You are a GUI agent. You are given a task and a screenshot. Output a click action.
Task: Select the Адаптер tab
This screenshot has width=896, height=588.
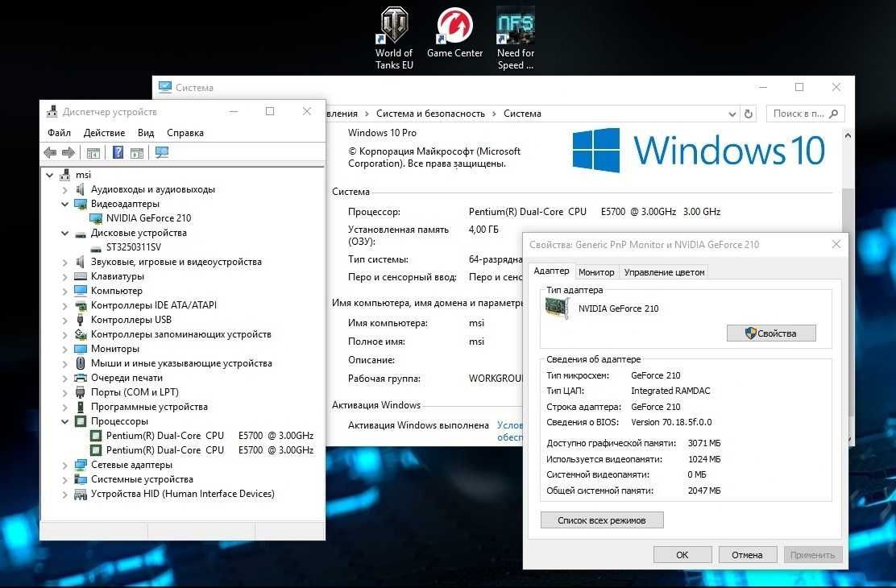pos(551,271)
